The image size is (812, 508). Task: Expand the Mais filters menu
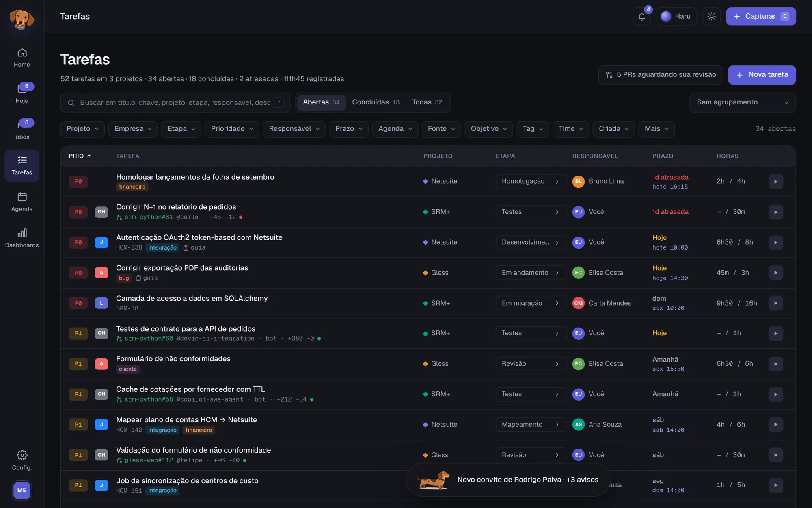657,129
